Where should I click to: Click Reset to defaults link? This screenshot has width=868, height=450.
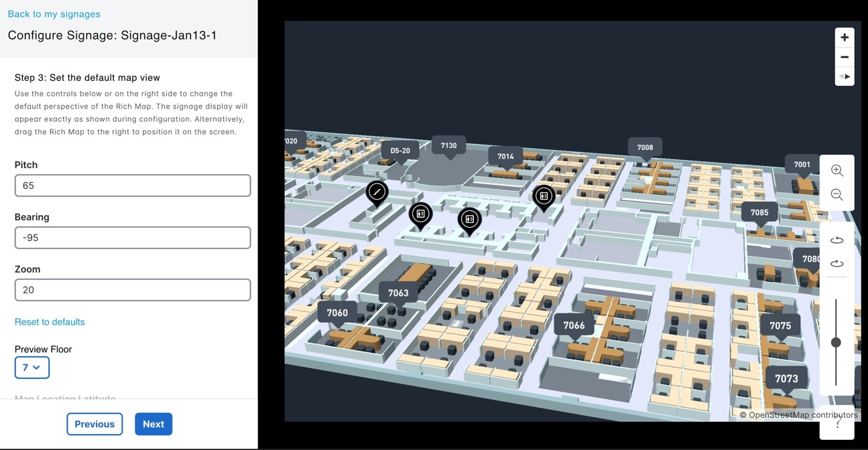point(50,322)
